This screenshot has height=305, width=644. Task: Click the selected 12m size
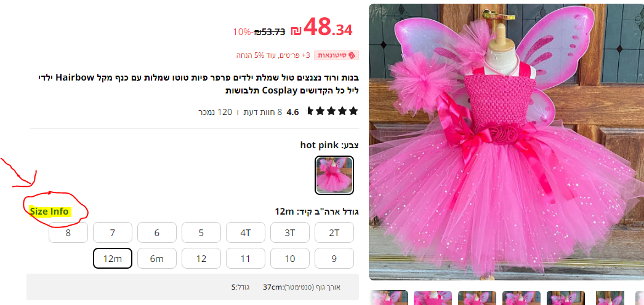point(113,258)
